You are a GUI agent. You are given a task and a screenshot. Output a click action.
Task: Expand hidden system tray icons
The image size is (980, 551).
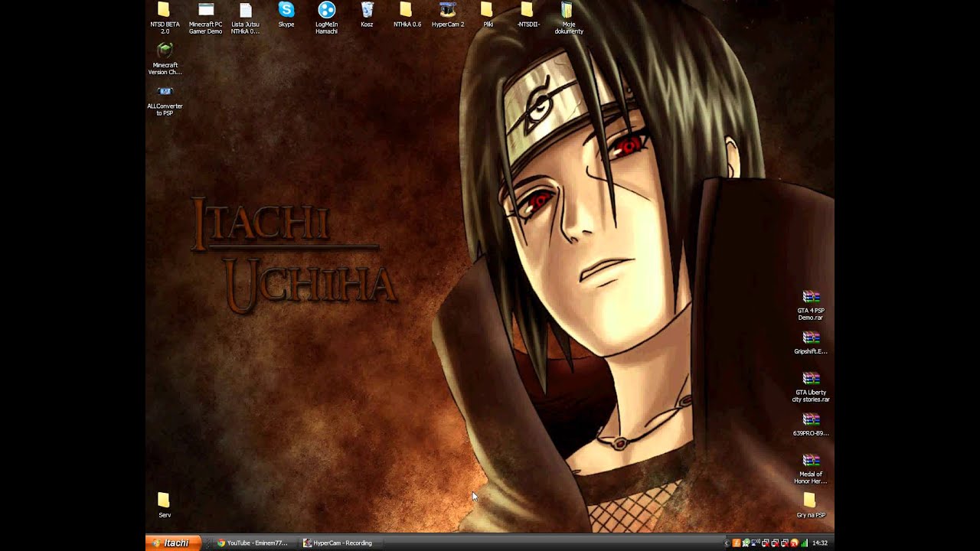click(x=727, y=543)
